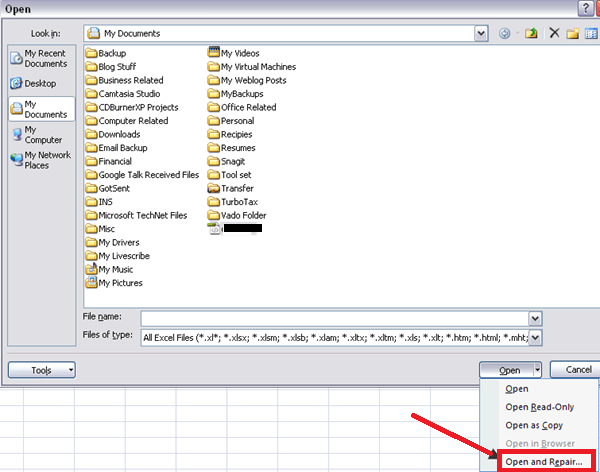Open My Network Places shortcut
Image resolution: width=600 pixels, height=472 pixels.
tap(40, 160)
